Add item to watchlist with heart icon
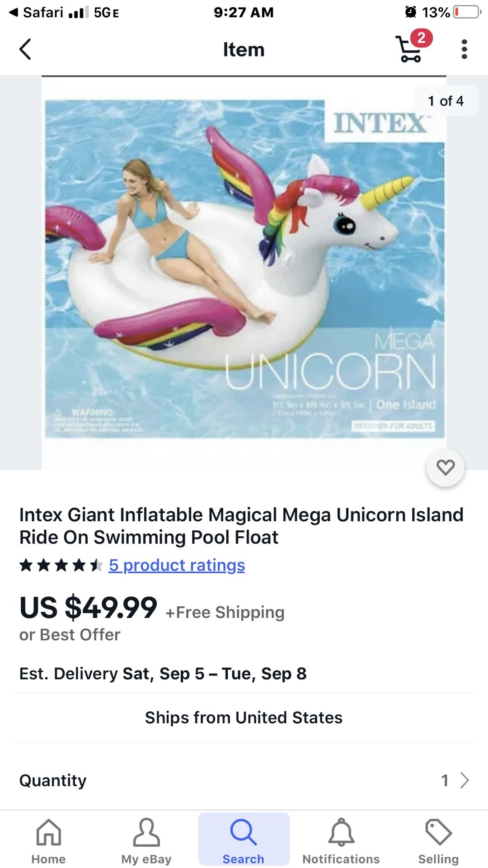The width and height of the screenshot is (488, 868). coord(445,467)
